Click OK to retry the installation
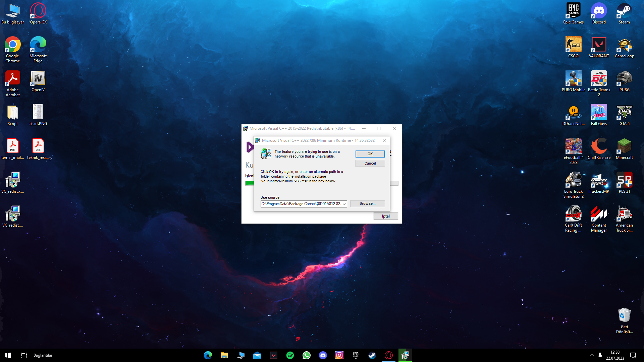This screenshot has height=362, width=644. pyautogui.click(x=370, y=154)
